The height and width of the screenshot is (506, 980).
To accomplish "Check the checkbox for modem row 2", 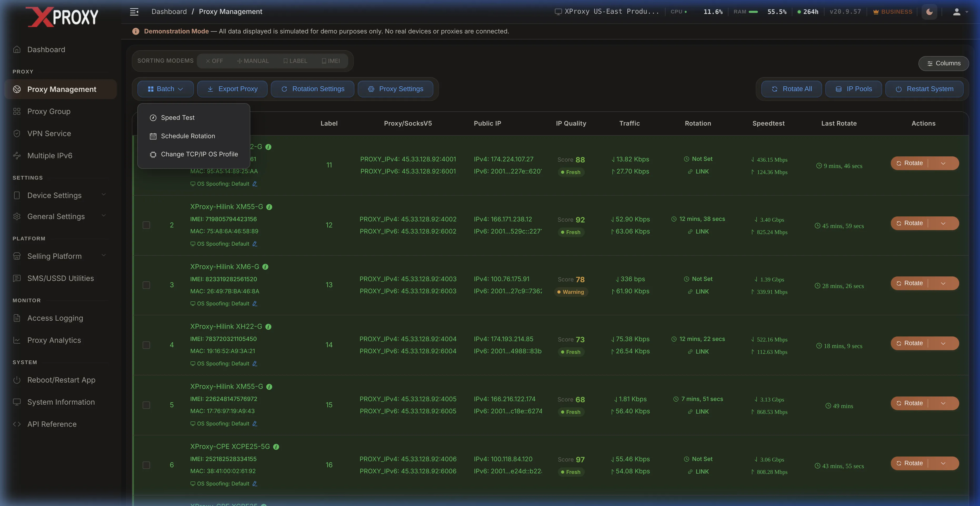I will point(146,225).
